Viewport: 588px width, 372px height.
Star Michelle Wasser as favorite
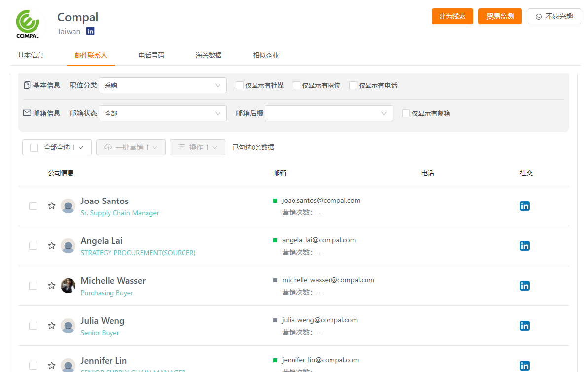[52, 286]
